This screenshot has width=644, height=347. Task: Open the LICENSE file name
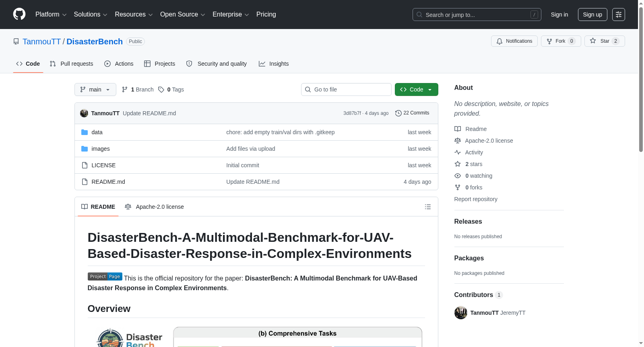tap(103, 165)
